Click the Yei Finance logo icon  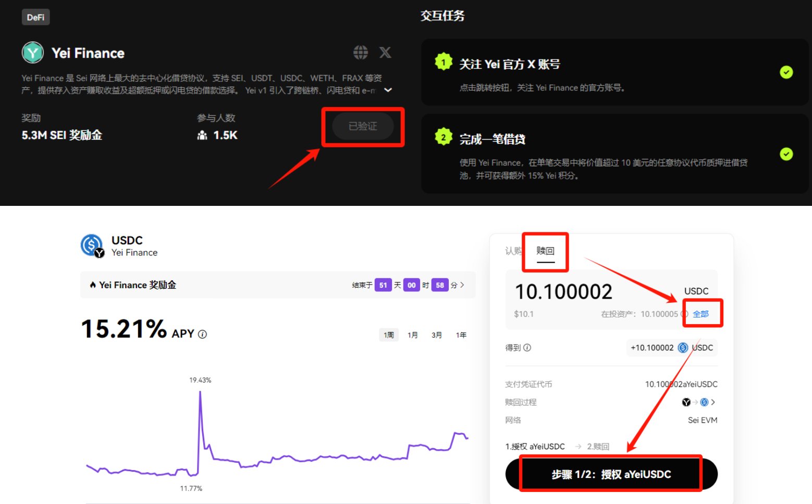pyautogui.click(x=33, y=53)
